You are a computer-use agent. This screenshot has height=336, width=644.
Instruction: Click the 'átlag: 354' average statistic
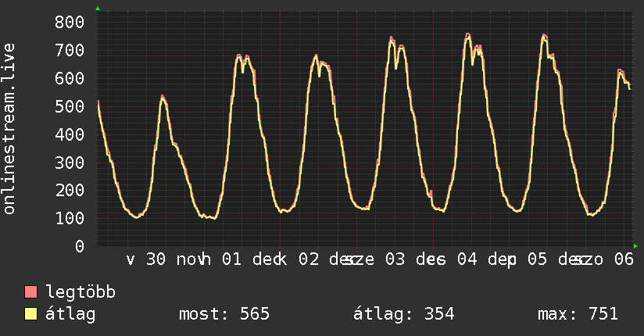(404, 315)
